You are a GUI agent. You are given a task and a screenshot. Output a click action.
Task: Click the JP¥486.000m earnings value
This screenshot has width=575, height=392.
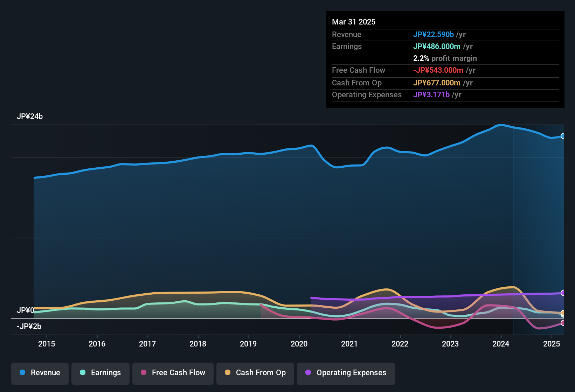(x=437, y=46)
